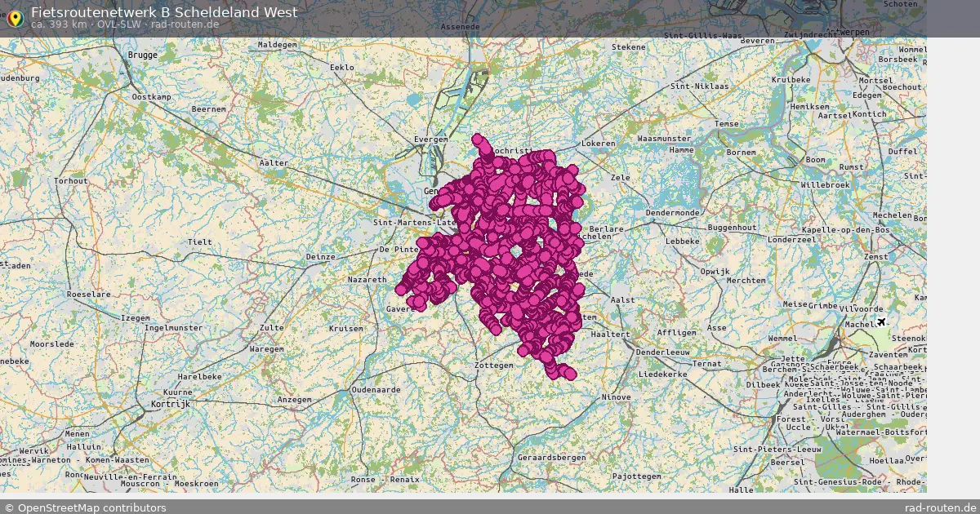Click the Torhout town label
980x514 pixels.
click(x=70, y=180)
